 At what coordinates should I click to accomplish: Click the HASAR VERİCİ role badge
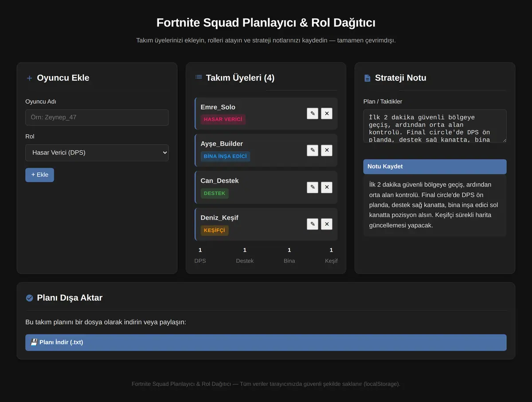click(223, 119)
